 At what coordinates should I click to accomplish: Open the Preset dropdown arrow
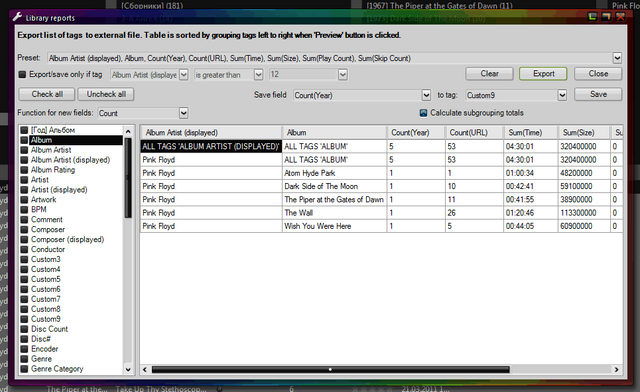[x=617, y=58]
